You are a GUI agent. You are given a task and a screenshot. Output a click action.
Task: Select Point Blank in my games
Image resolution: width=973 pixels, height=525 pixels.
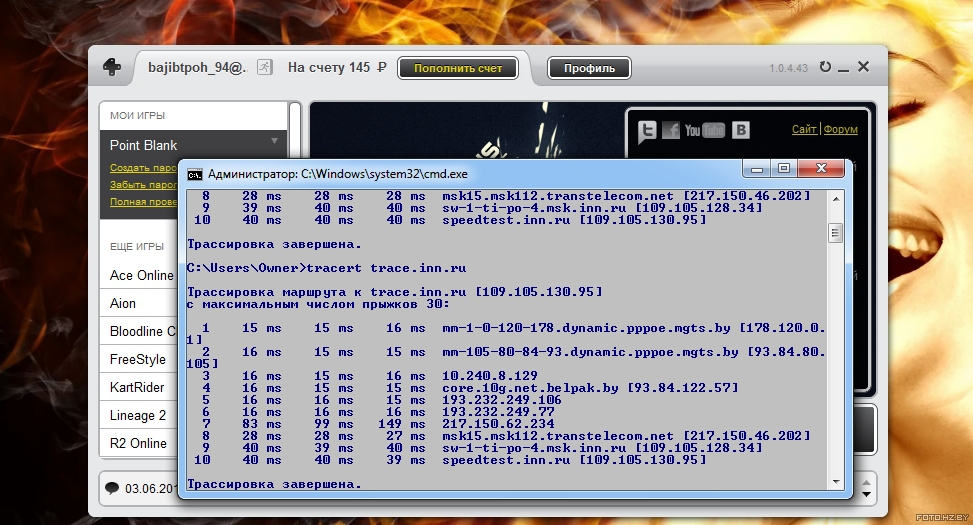[x=143, y=145]
